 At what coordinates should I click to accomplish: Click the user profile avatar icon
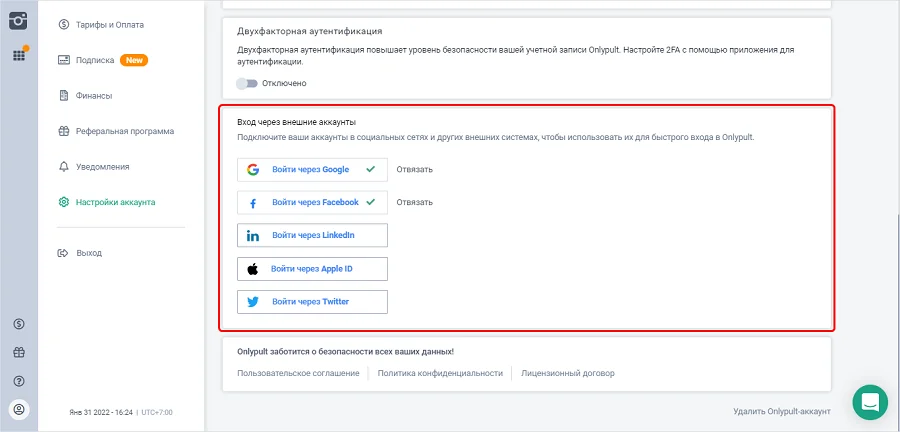pos(18,409)
